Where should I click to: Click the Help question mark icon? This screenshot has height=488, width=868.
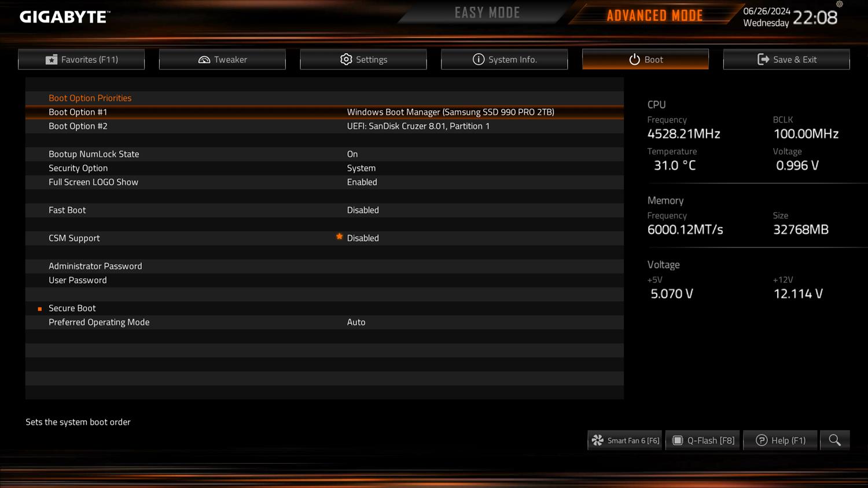762,441
